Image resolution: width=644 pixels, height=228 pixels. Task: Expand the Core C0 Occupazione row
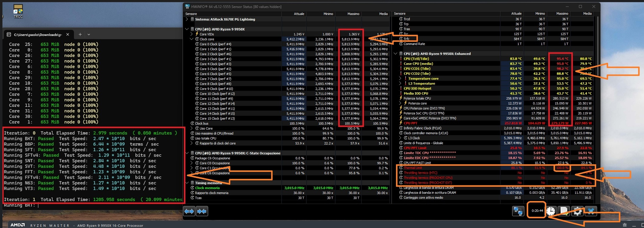pyautogui.click(x=192, y=163)
